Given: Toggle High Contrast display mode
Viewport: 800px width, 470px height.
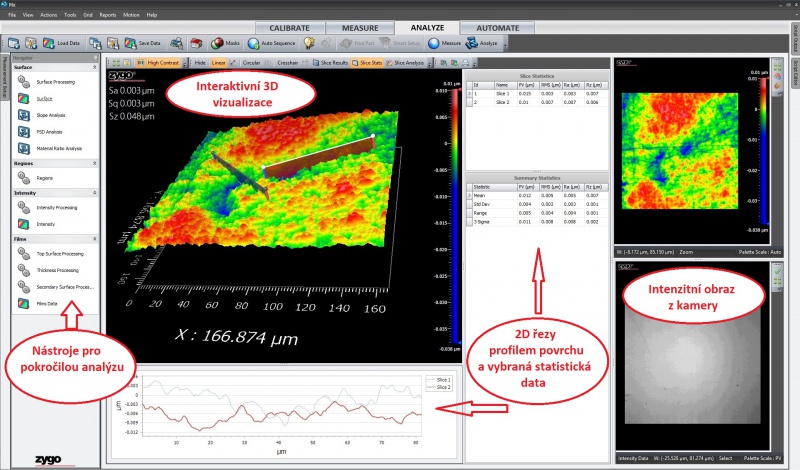Looking at the screenshot, I should tap(162, 62).
